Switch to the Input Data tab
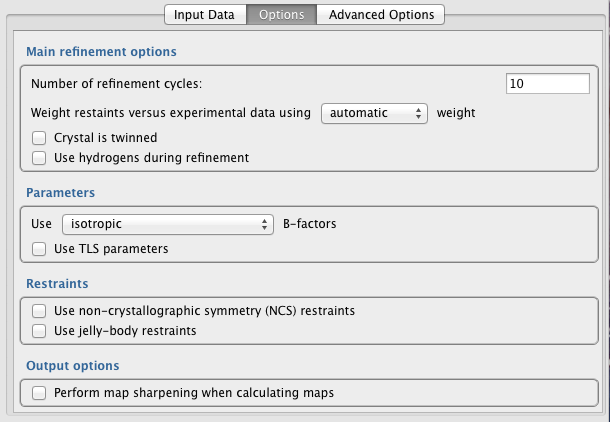Image resolution: width=610 pixels, height=422 pixels. click(x=205, y=15)
